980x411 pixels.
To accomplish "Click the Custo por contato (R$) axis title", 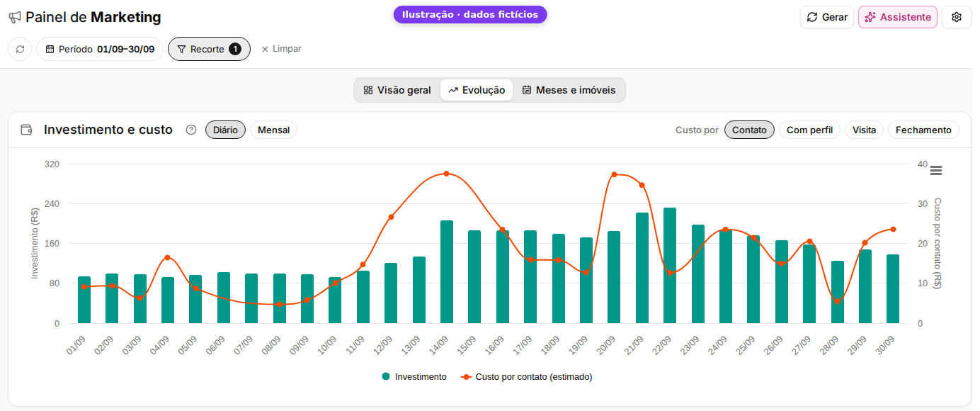I will point(938,243).
